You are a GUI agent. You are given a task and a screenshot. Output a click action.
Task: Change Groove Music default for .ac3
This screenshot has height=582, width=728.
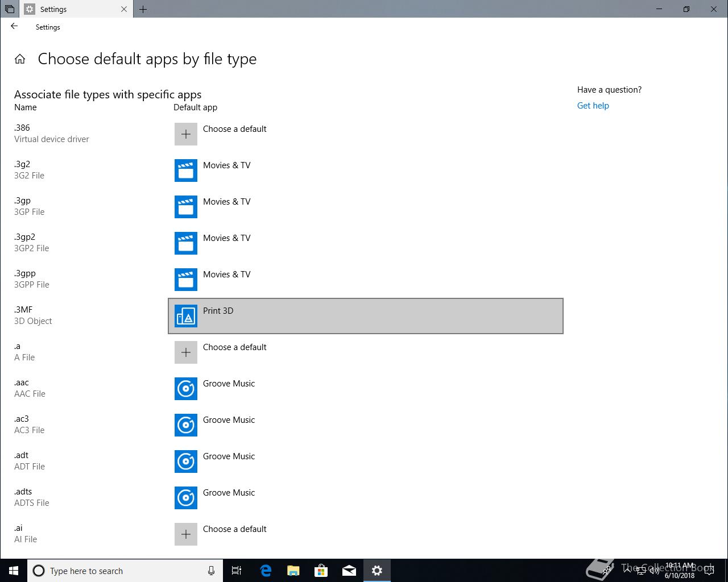coord(365,425)
